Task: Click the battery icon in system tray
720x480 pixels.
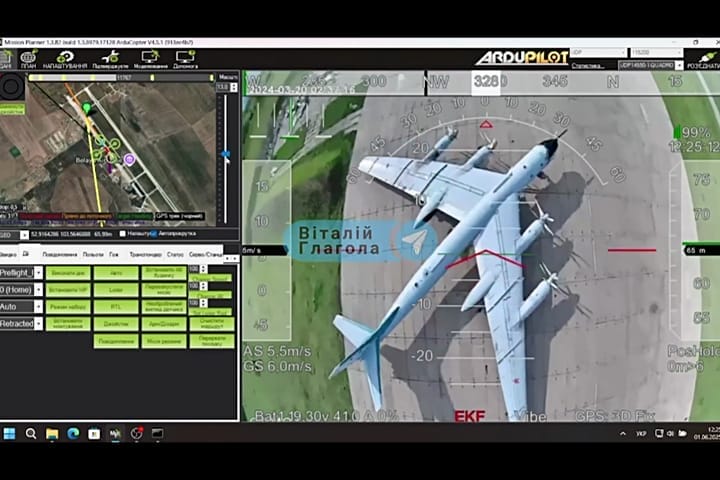Action: point(682,433)
